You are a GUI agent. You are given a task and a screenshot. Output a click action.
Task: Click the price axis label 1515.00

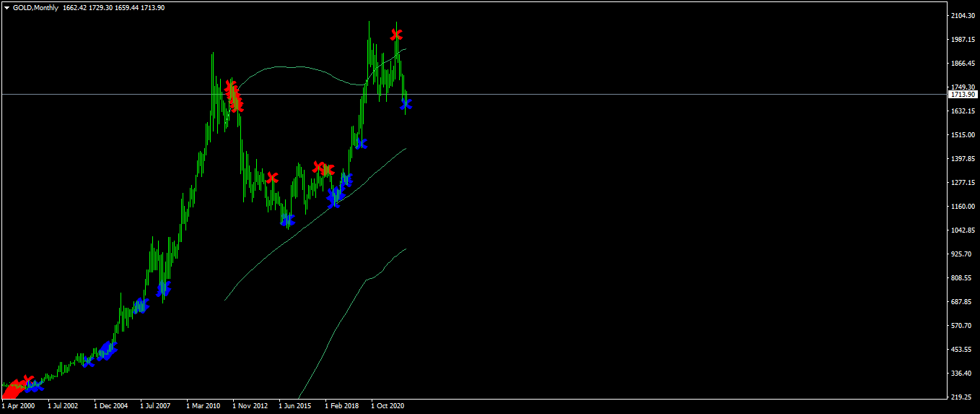(x=963, y=134)
